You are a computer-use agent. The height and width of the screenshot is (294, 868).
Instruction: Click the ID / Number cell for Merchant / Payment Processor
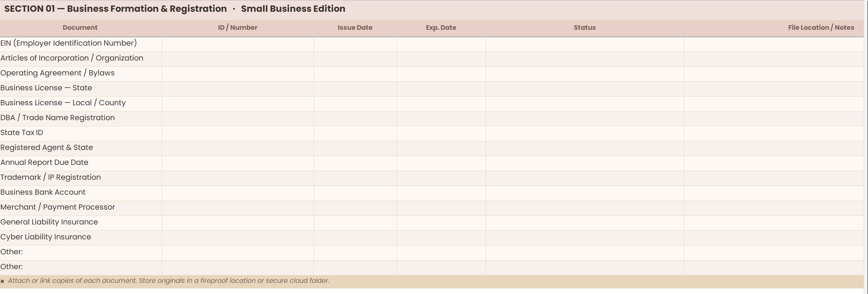[237, 209]
